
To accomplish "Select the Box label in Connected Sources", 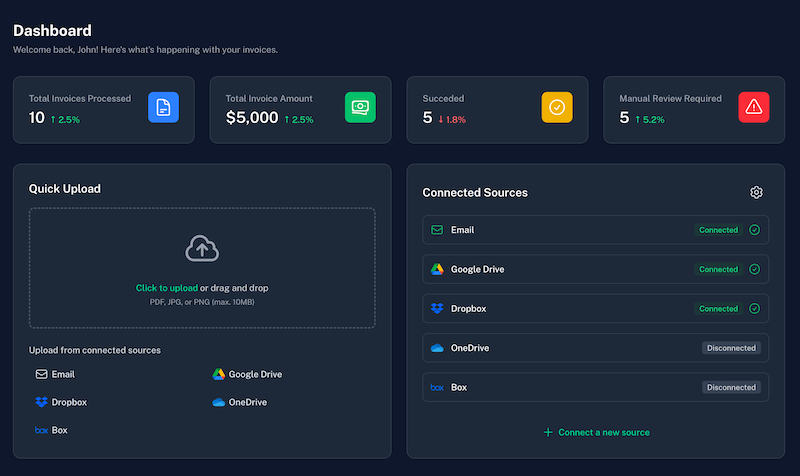I will (x=459, y=388).
